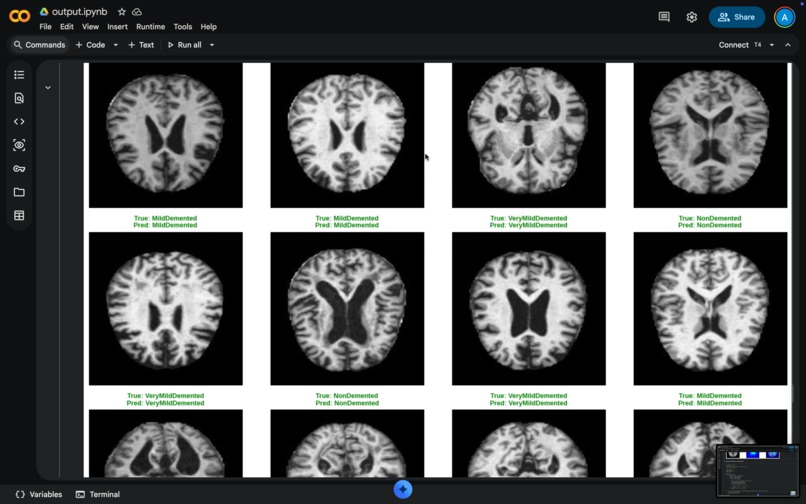Collapse the cell output using the chevron
Image resolution: width=806 pixels, height=504 pixels.
48,87
